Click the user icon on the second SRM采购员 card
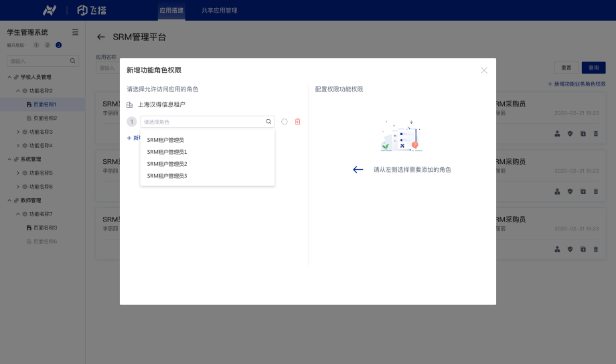 click(557, 191)
